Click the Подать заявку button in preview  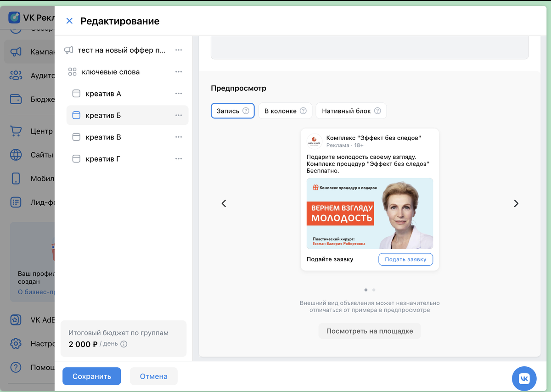pos(406,259)
